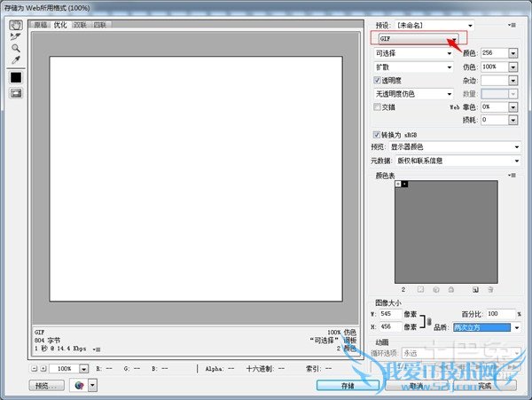Open the 颜色表 panel flyout menu
The height and width of the screenshot is (400, 532).
512,176
